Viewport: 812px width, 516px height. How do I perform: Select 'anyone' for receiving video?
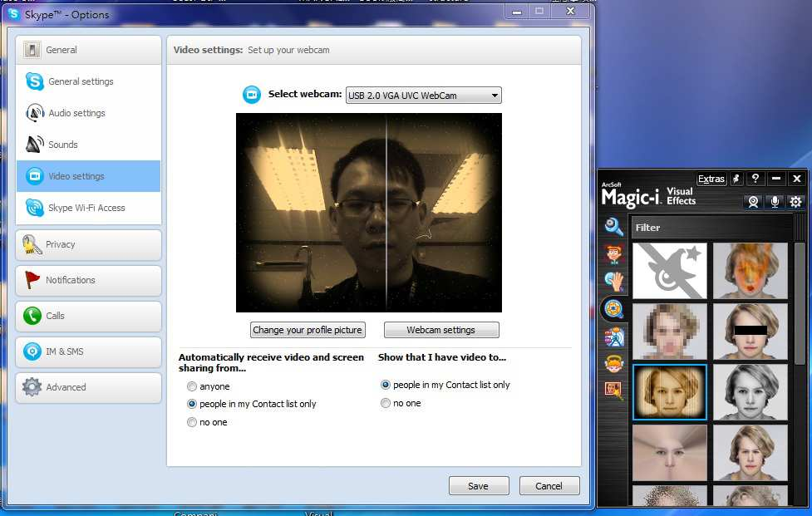click(192, 386)
